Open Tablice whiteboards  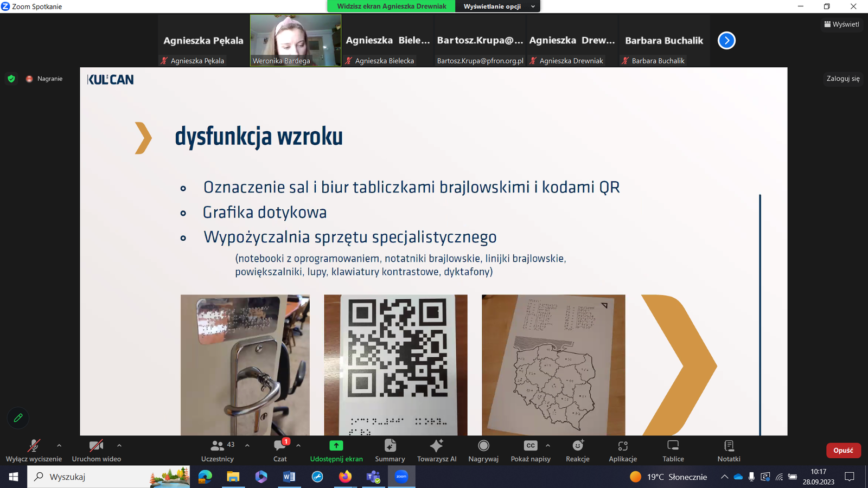673,450
